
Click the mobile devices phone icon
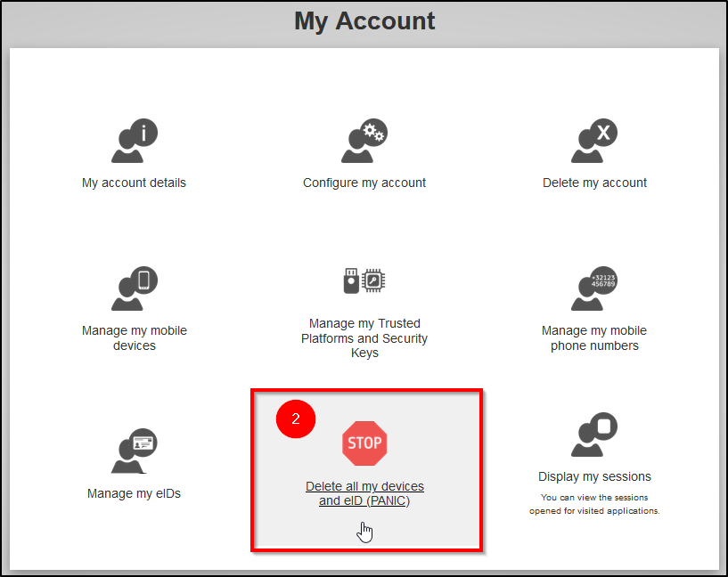tap(135, 288)
